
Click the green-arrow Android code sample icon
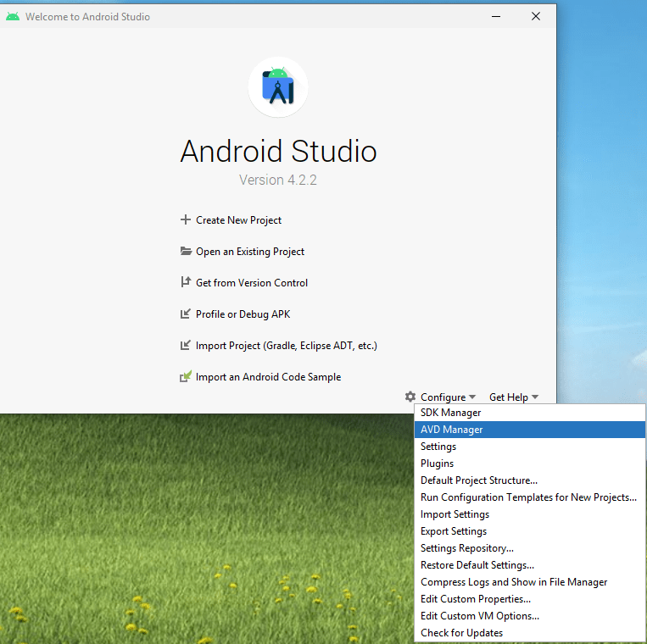click(185, 376)
